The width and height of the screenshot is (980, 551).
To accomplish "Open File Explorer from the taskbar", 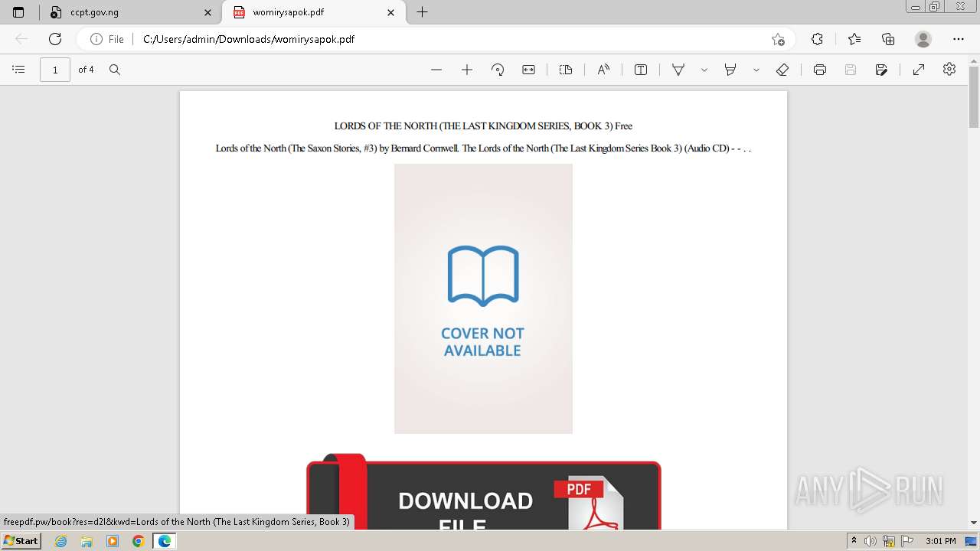I will pyautogui.click(x=87, y=541).
